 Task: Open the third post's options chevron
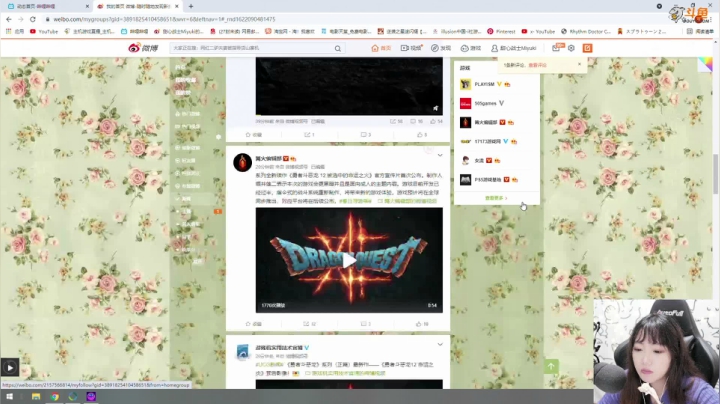pos(440,345)
